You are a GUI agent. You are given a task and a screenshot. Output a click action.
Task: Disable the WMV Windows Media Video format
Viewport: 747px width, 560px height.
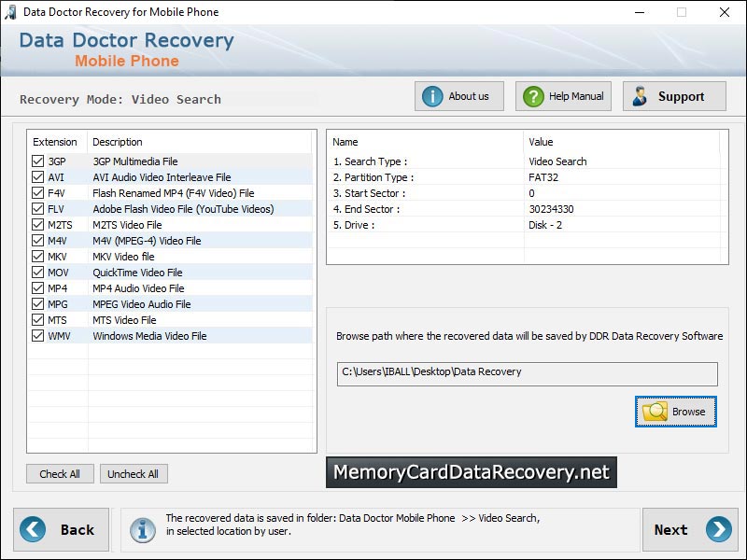click(x=36, y=335)
